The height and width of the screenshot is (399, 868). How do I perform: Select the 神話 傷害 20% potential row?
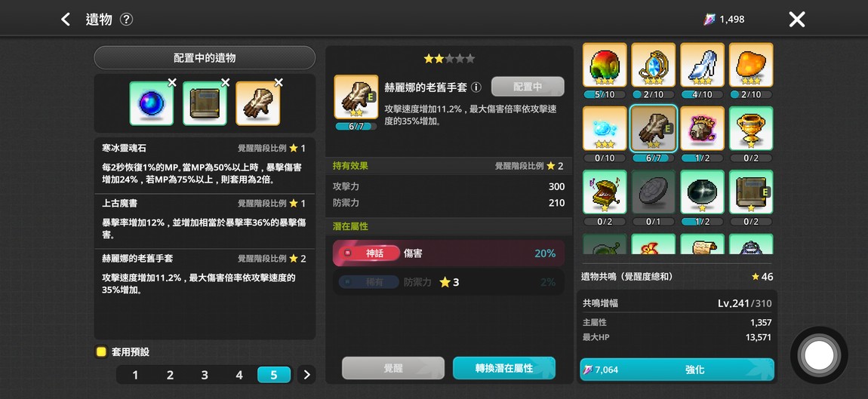[x=449, y=253]
